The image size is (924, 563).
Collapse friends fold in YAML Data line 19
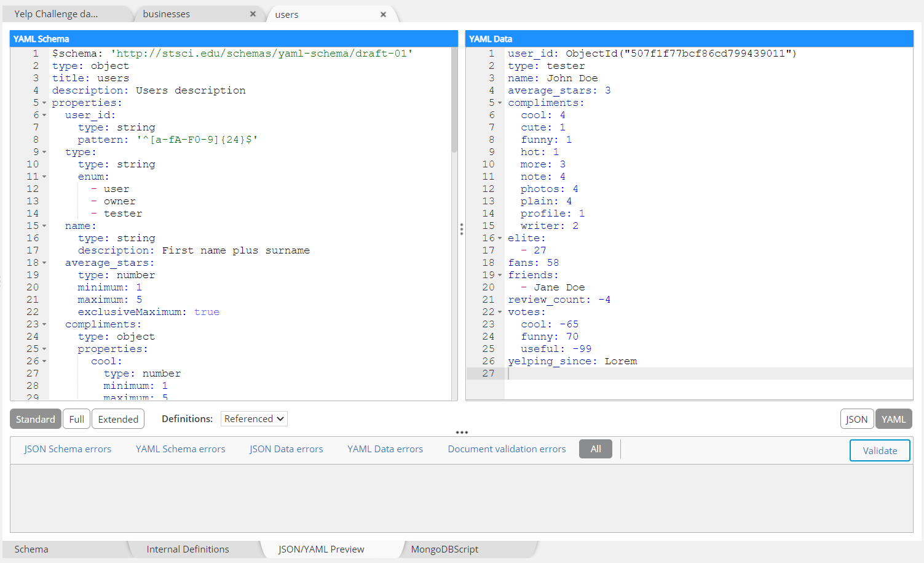(x=500, y=275)
